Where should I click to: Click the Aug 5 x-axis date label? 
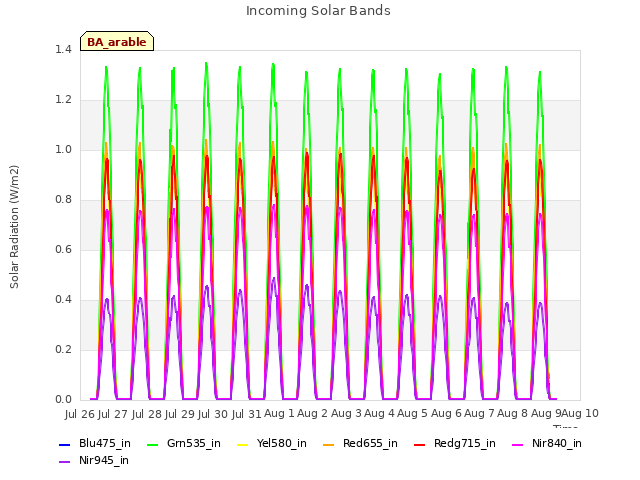point(413,413)
